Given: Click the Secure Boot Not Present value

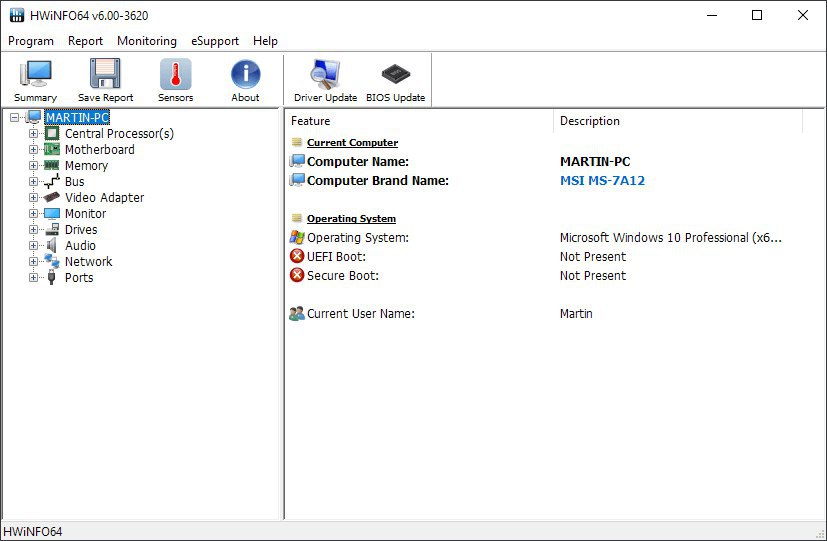Looking at the screenshot, I should [593, 275].
